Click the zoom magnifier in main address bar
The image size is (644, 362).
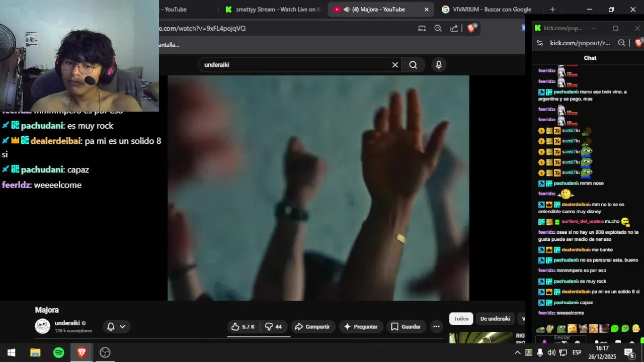(x=438, y=29)
